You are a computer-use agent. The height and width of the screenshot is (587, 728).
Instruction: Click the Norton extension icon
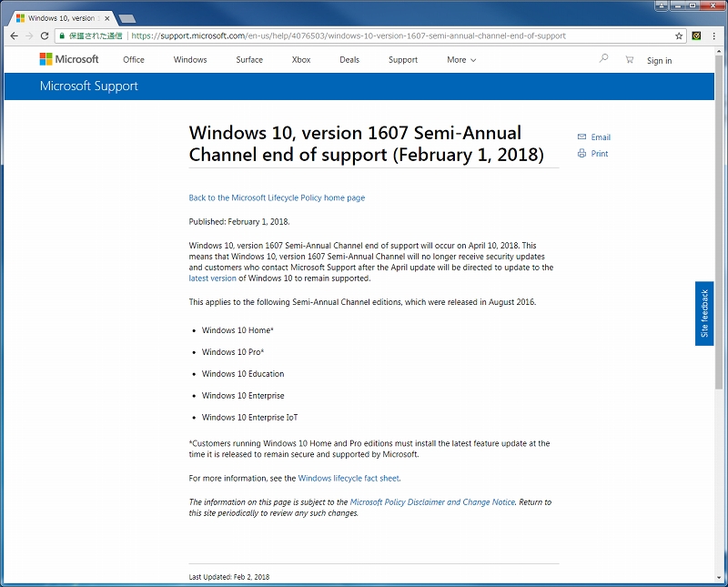point(696,35)
